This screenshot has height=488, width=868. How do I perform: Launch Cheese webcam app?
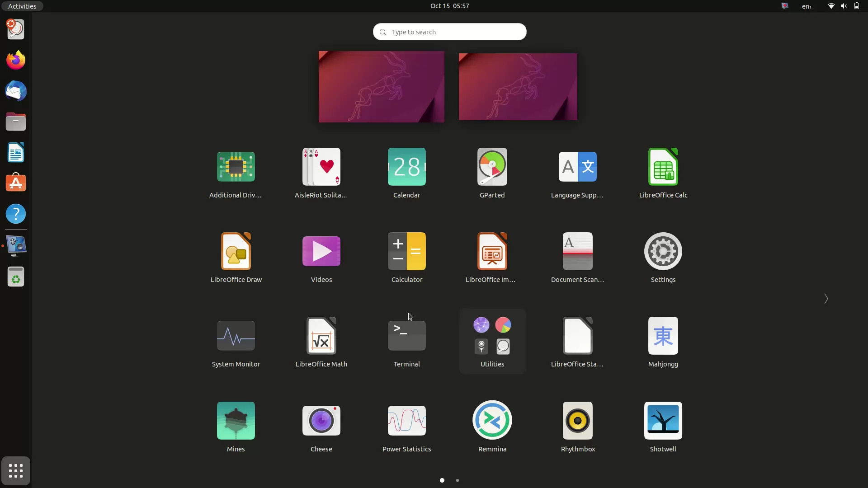click(321, 420)
